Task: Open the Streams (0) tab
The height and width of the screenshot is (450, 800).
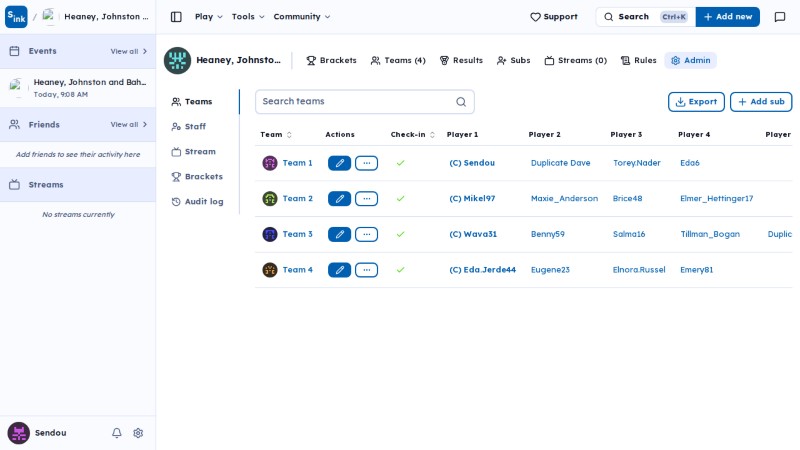Action: tap(576, 60)
